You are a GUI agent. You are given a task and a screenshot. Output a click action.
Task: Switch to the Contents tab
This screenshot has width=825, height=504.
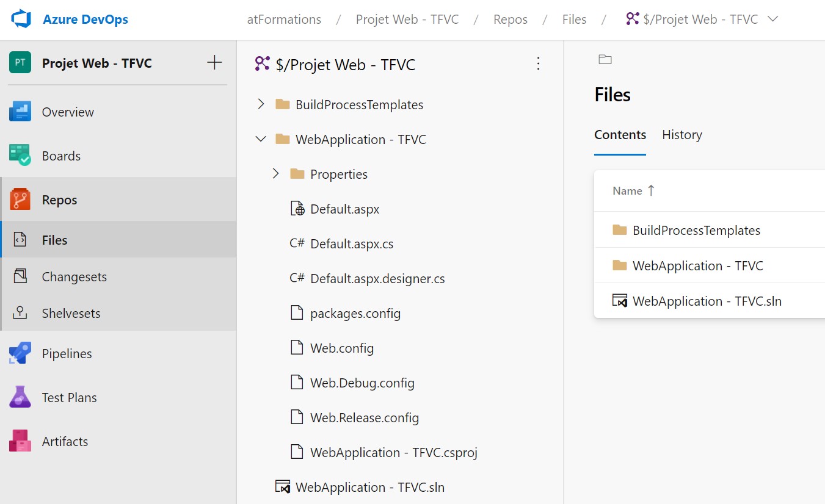[x=620, y=135]
